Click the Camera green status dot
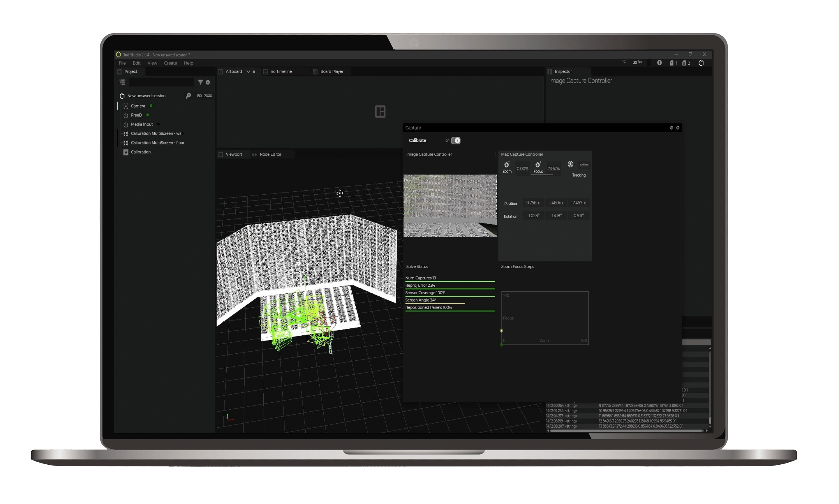 coord(151,106)
